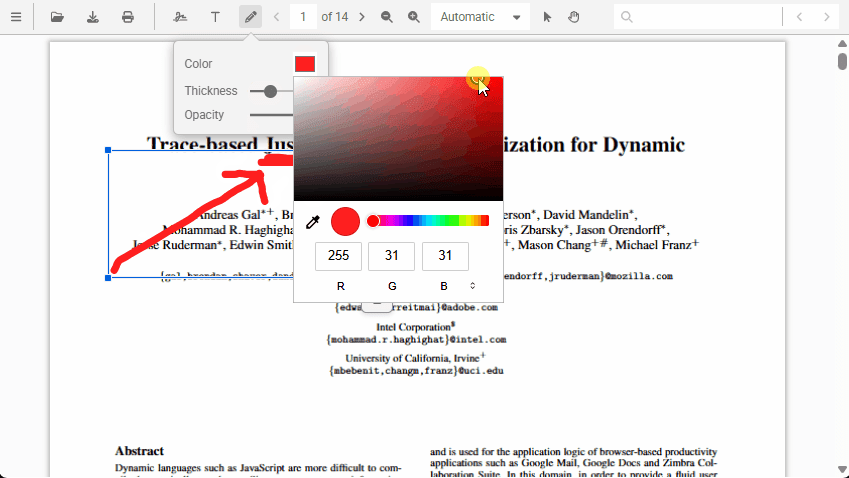Zoom out of the document
The image size is (849, 478).
387,17
